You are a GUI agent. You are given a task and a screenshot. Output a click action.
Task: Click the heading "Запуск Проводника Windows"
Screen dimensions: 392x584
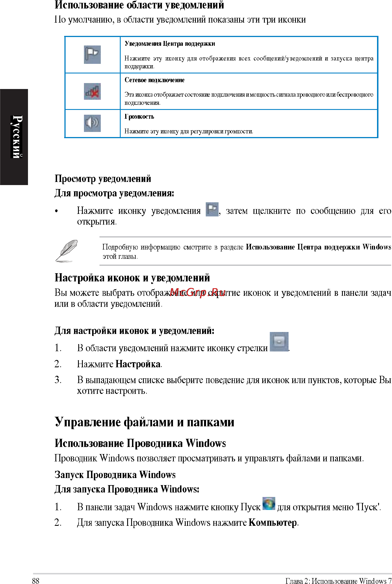pyautogui.click(x=115, y=474)
